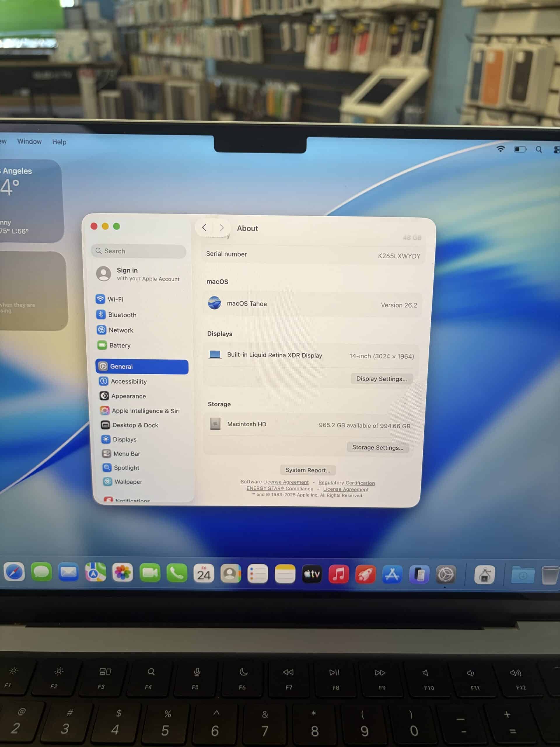Viewport: 560px width, 747px height.
Task: Open the Software License Agreement link
Action: 274,482
